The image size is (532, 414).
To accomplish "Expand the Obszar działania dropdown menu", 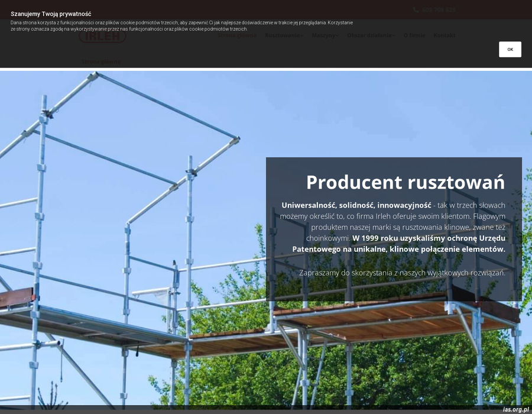I will coord(371,35).
